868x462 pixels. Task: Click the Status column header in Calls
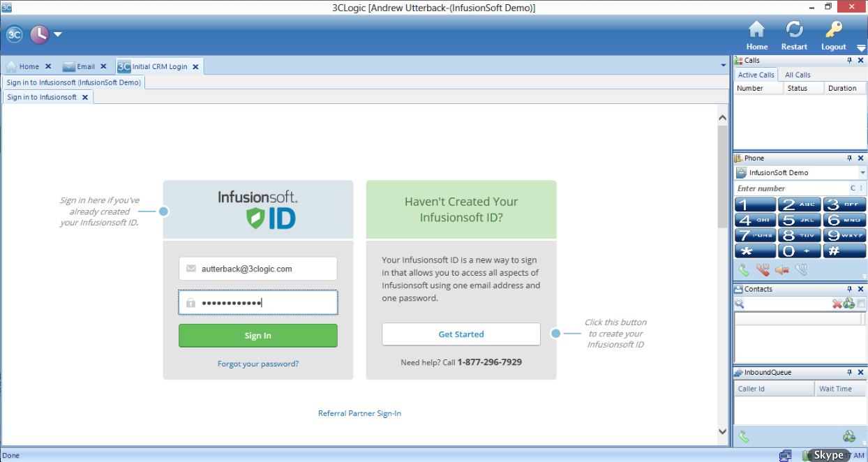click(802, 88)
